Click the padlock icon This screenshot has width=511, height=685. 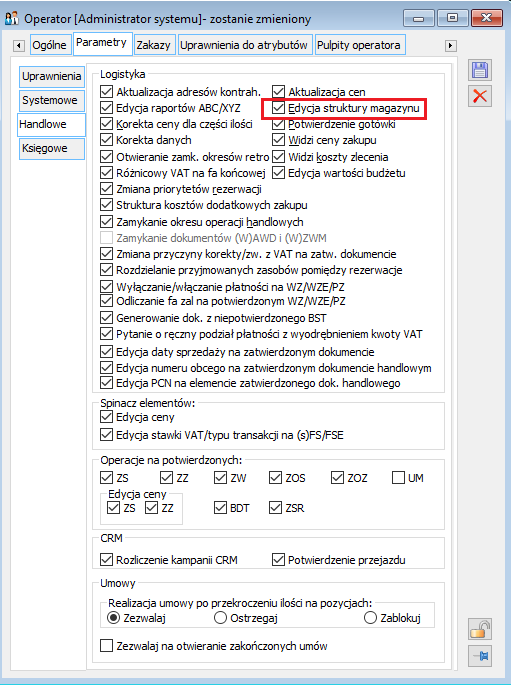(x=480, y=630)
